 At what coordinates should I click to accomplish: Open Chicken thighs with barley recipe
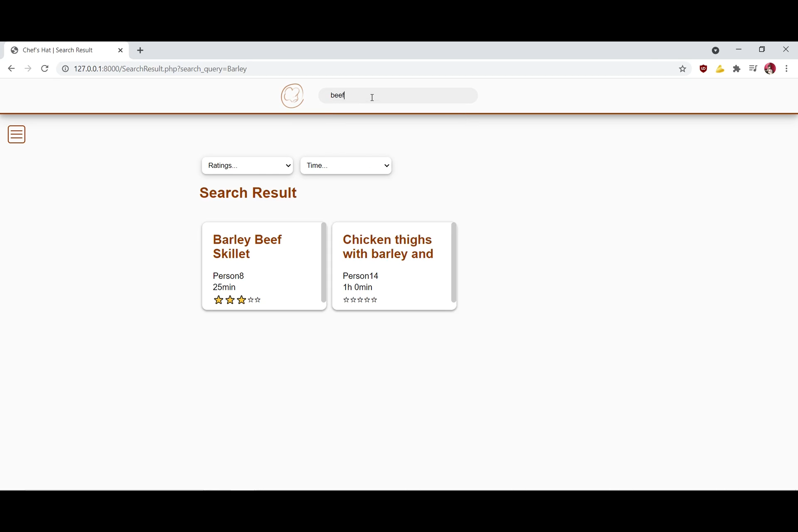tap(388, 246)
